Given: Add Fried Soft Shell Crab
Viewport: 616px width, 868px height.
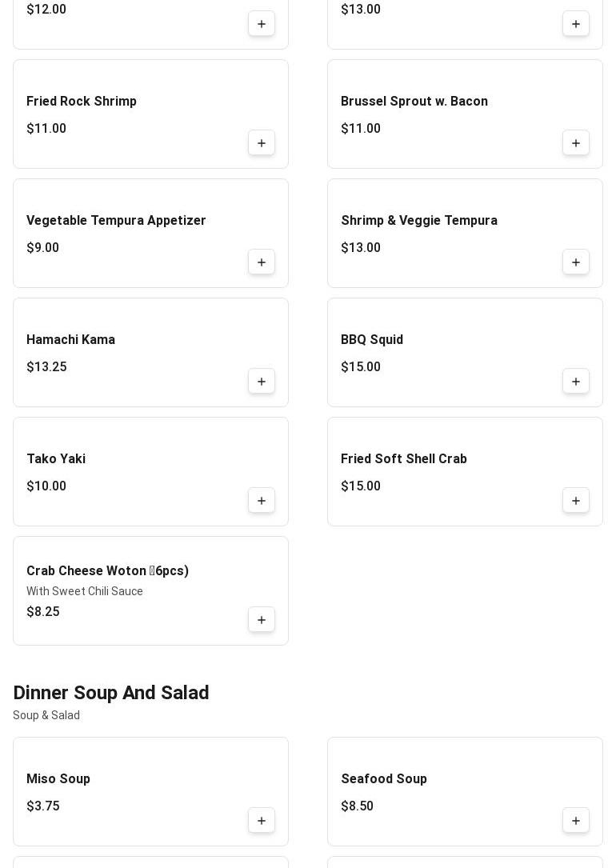Looking at the screenshot, I should [x=576, y=501].
